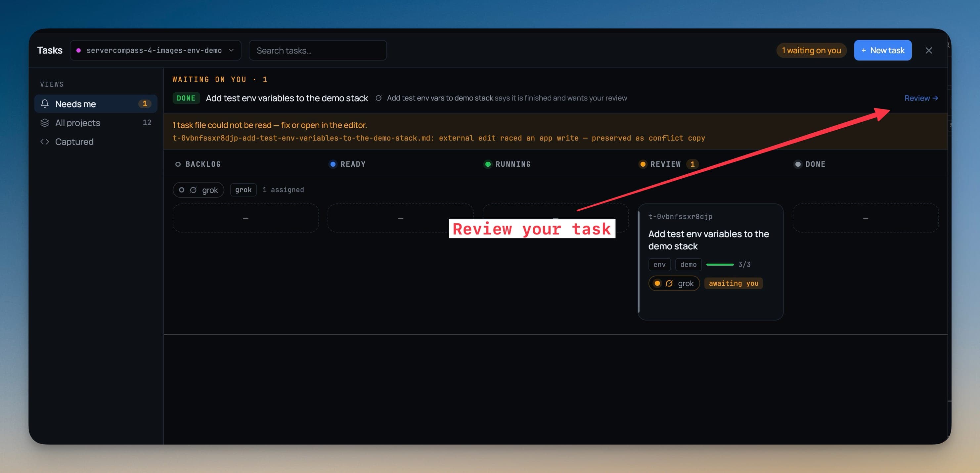Click the layers icon beside All projects
Image resolution: width=980 pixels, height=473 pixels.
pos(45,122)
